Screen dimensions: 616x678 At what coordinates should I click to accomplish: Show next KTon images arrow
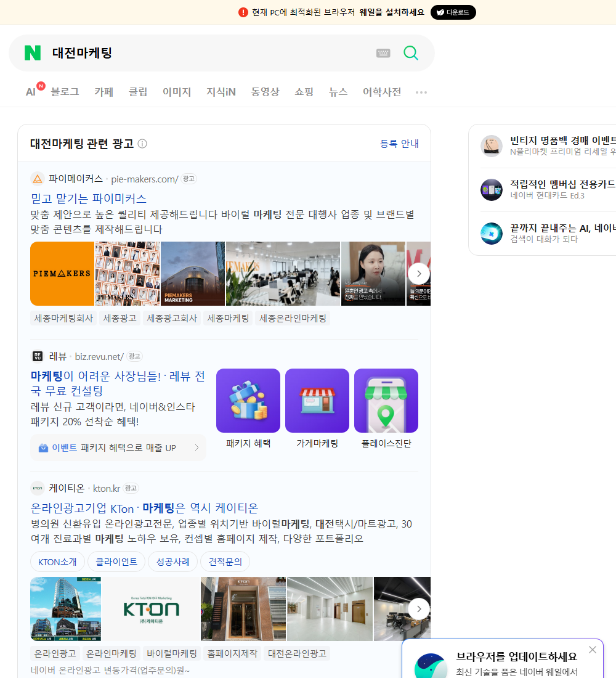[x=419, y=609]
